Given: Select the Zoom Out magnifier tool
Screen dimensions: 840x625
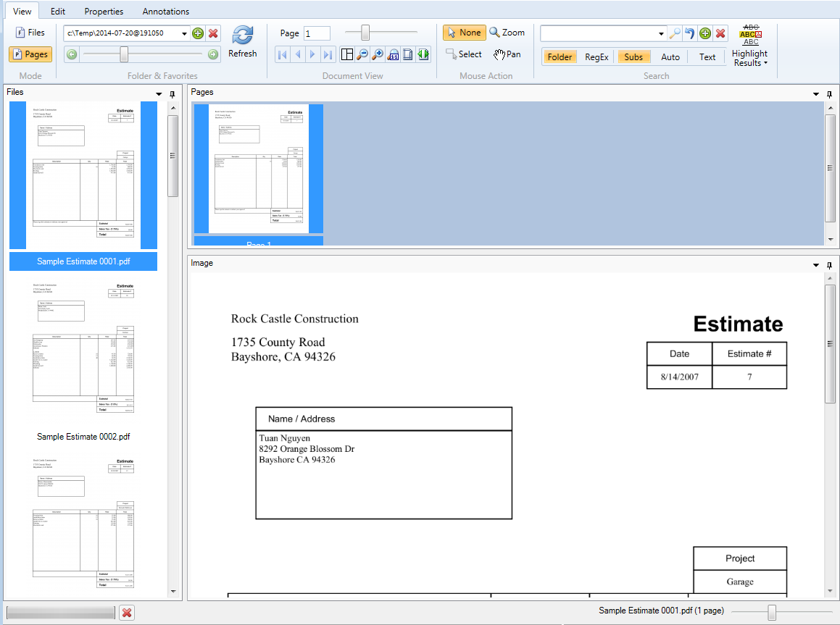Looking at the screenshot, I should (362, 54).
